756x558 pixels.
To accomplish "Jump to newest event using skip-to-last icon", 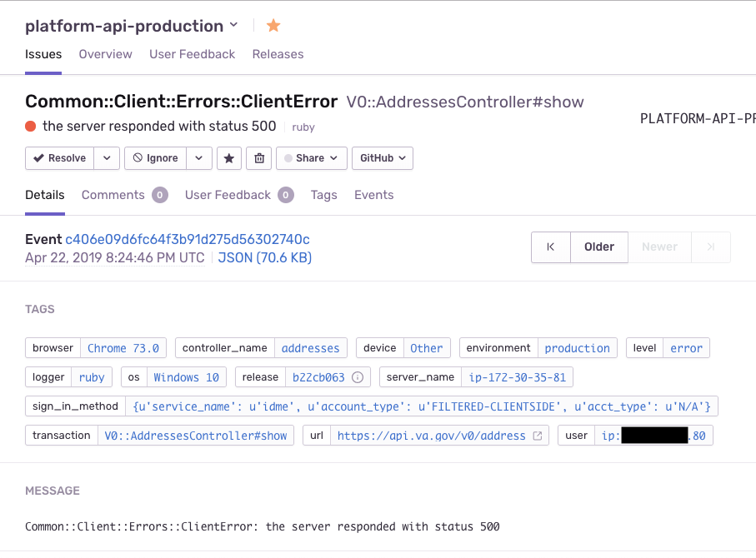I will 709,247.
